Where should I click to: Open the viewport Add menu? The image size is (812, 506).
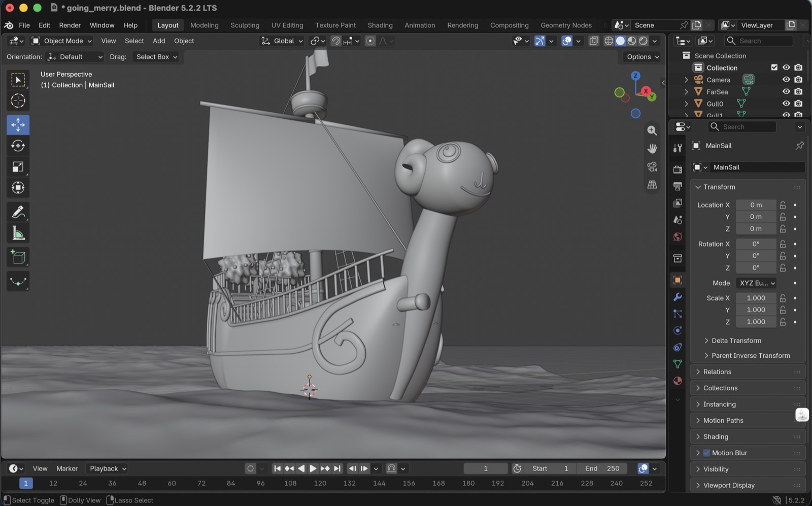point(159,41)
